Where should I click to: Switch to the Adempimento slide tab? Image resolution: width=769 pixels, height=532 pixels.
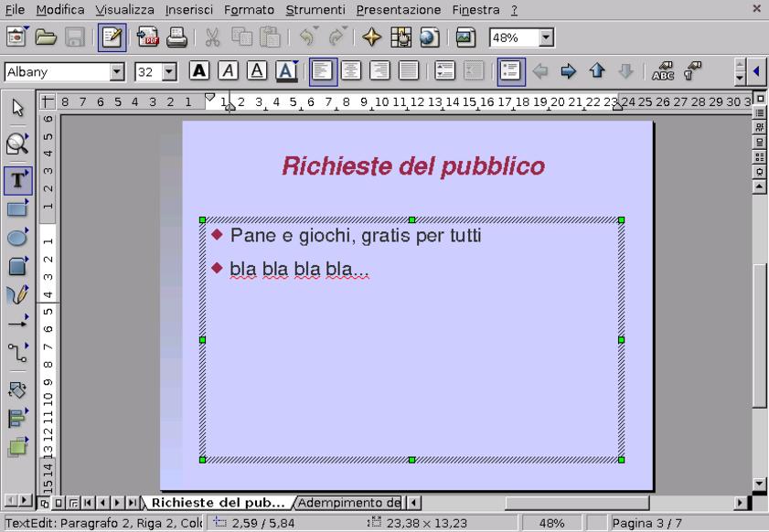349,503
